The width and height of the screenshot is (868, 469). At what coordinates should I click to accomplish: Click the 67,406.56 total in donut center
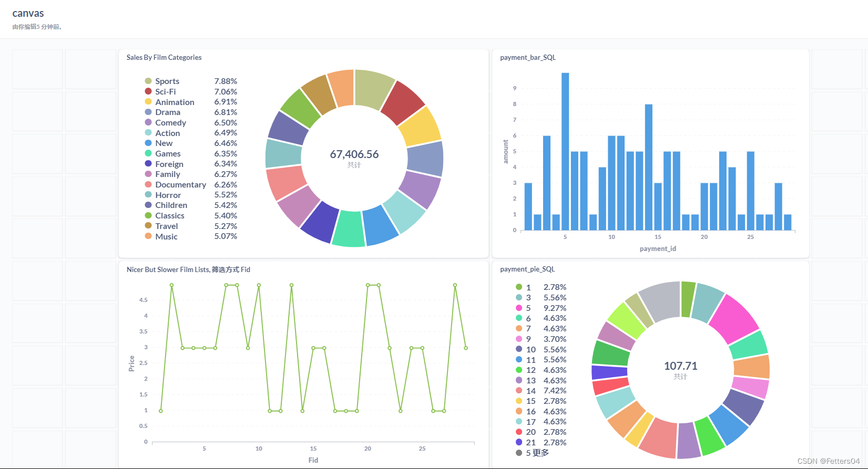(x=354, y=154)
